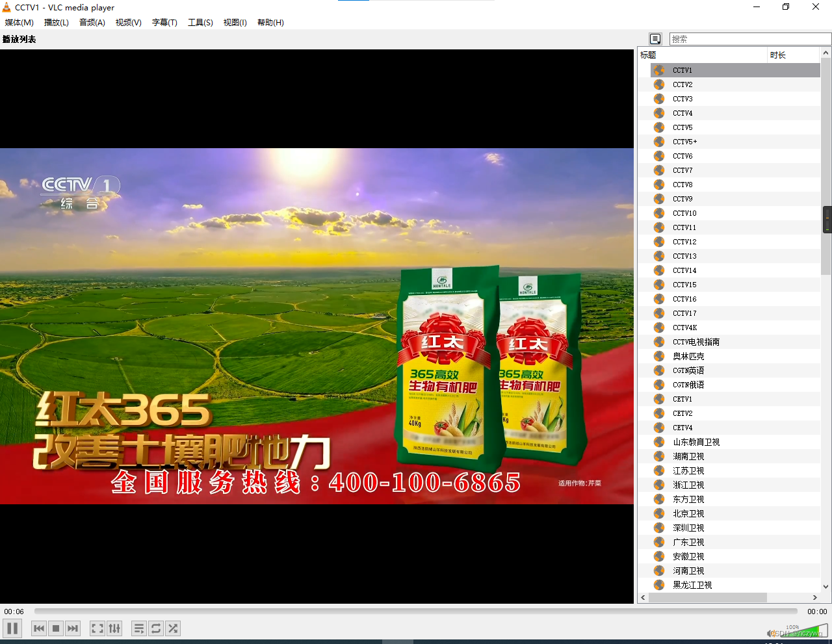Open the 帮助(H) menu

[x=270, y=22]
